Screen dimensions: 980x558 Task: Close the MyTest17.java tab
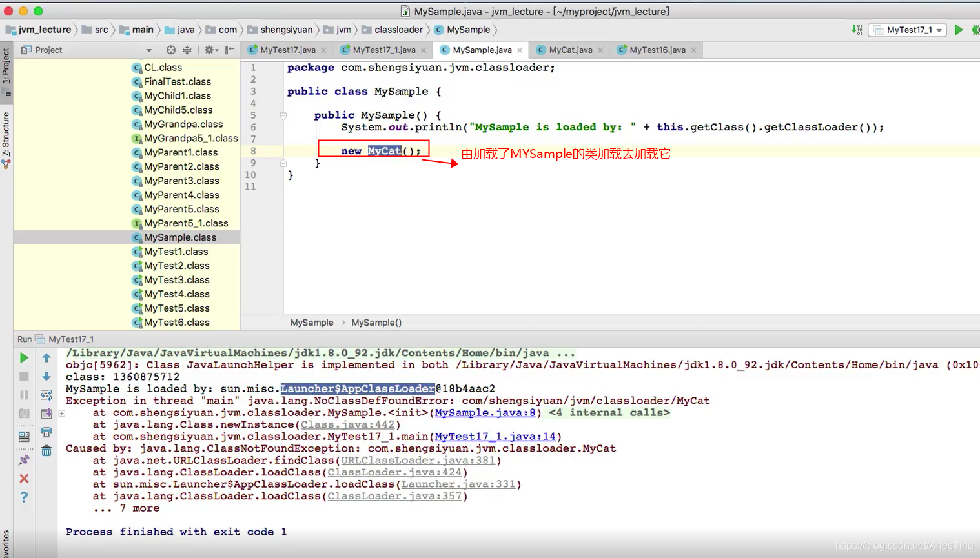coord(323,50)
